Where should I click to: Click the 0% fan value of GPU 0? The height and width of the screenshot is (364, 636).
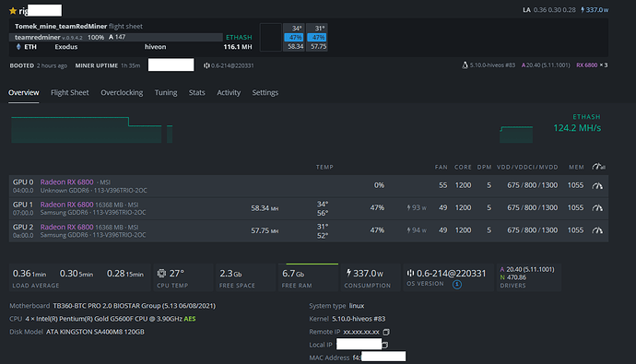[x=379, y=185]
